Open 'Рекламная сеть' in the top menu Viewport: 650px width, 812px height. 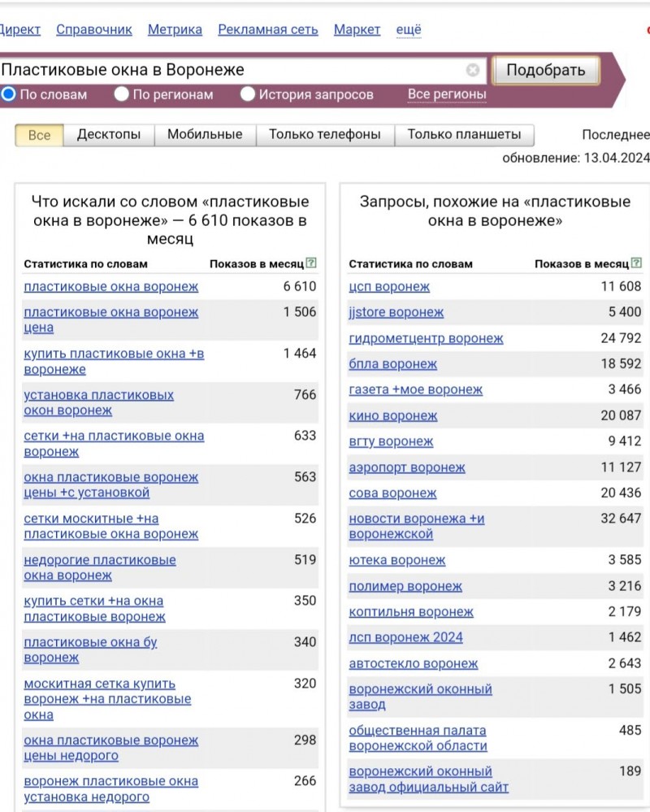pyautogui.click(x=268, y=29)
